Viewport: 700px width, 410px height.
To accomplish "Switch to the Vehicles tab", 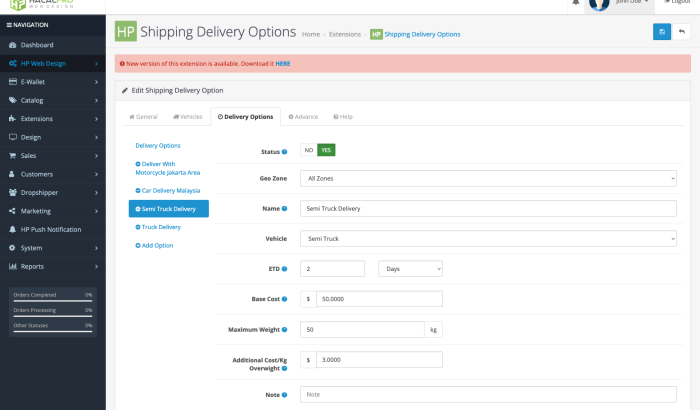I will pyautogui.click(x=188, y=117).
